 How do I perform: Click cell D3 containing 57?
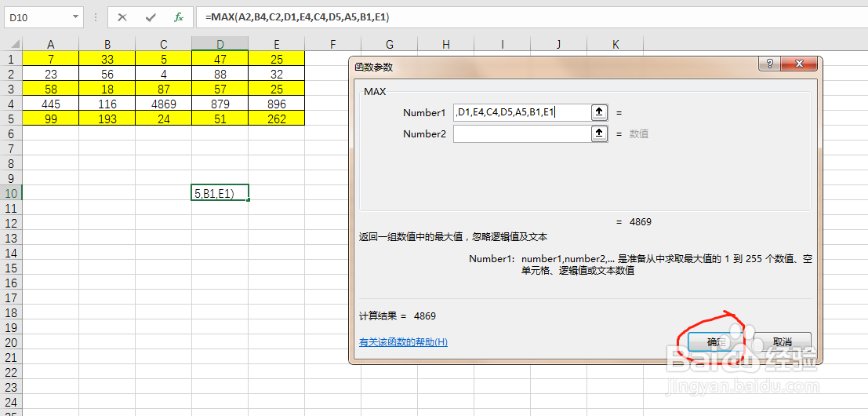point(220,89)
